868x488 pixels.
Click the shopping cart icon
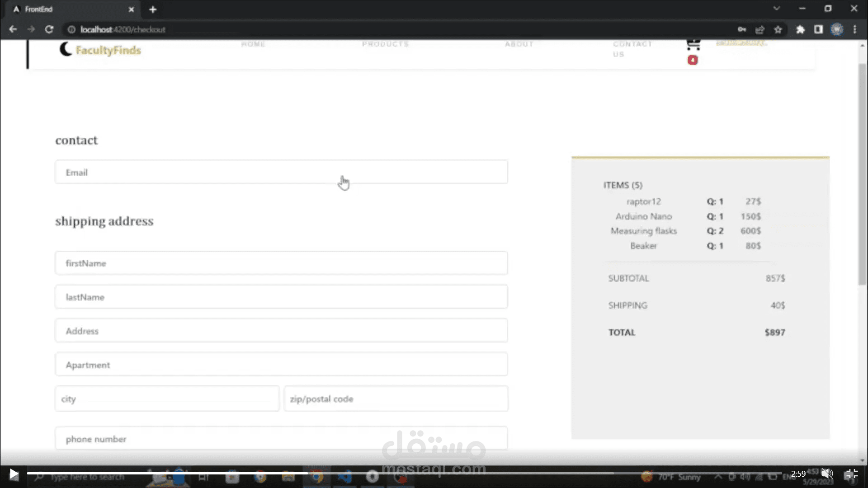tap(693, 45)
